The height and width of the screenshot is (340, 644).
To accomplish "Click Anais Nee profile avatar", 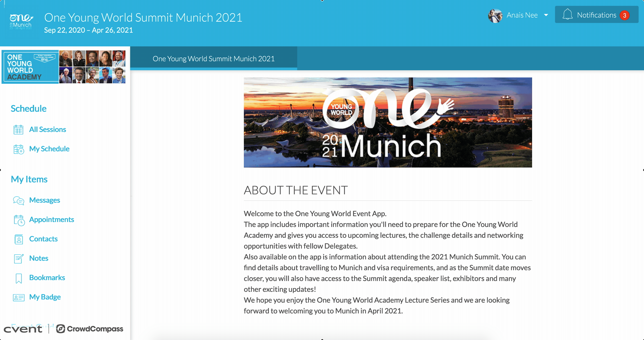I will tap(495, 16).
